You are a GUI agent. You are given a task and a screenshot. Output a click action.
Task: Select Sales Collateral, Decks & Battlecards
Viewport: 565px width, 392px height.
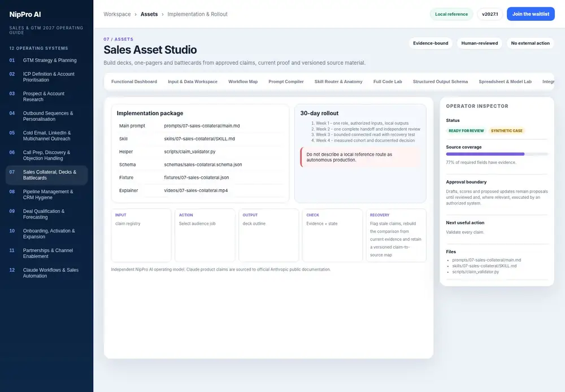coord(46,175)
